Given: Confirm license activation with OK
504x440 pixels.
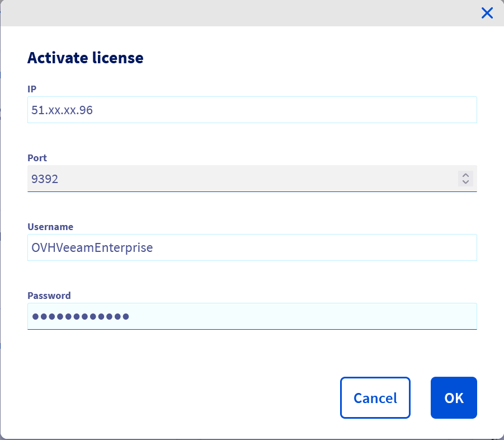Looking at the screenshot, I should click(x=454, y=397).
